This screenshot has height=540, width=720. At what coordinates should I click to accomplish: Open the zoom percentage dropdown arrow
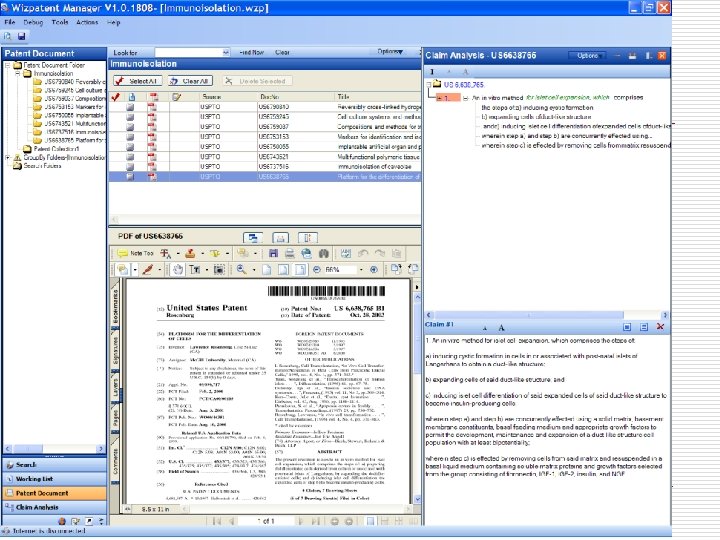tap(361, 270)
